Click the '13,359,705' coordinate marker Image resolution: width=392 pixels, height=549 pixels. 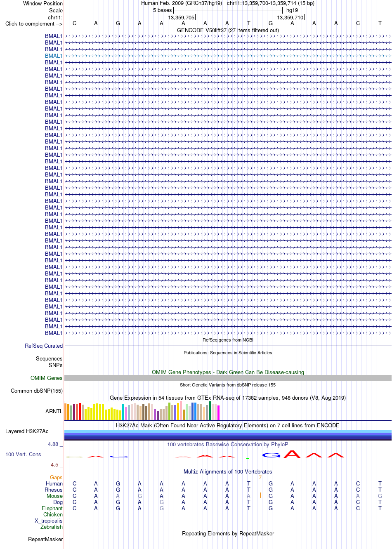181,17
